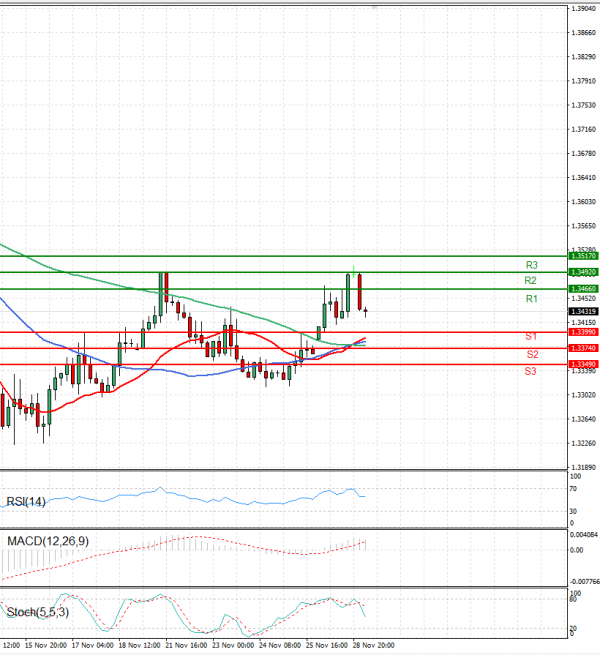The image size is (600, 655).
Task: Click the 23 Nov 00:00 time label
Action: click(233, 645)
